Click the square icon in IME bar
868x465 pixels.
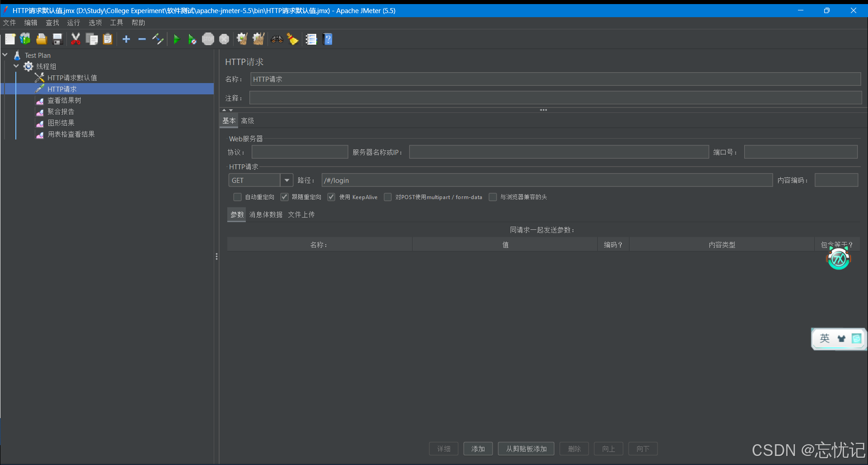(x=856, y=339)
